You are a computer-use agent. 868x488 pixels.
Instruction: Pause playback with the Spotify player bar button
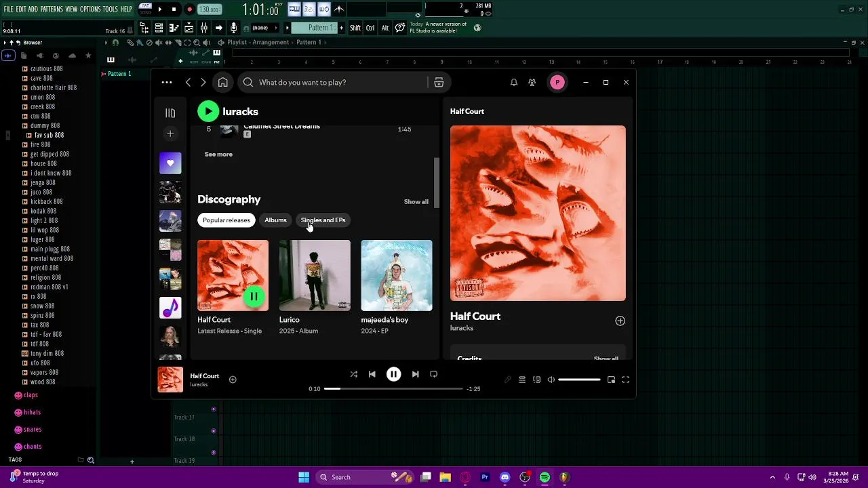(x=393, y=374)
